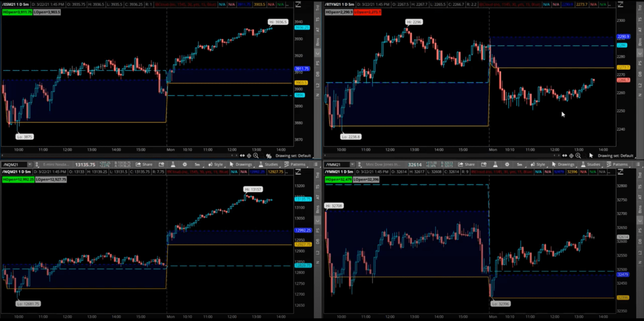Click the LOpen=3,903.5 label on /ESM21 chart
The height and width of the screenshot is (321, 644).
(x=47, y=12)
